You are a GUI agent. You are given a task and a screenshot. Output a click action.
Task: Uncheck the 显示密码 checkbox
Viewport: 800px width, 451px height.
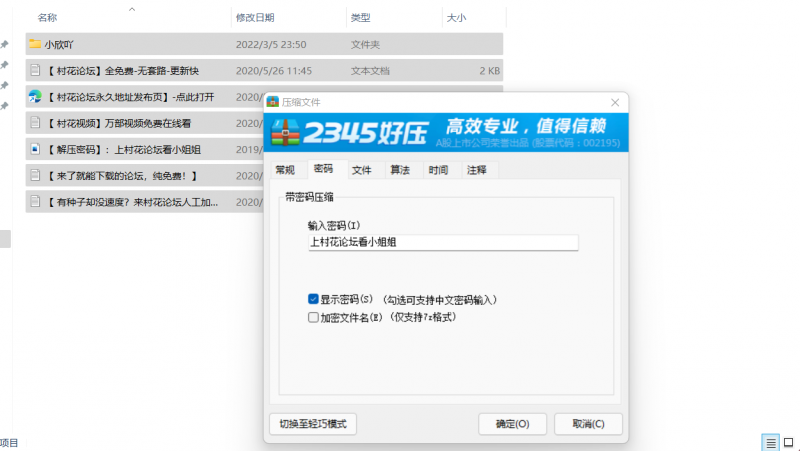tap(314, 299)
